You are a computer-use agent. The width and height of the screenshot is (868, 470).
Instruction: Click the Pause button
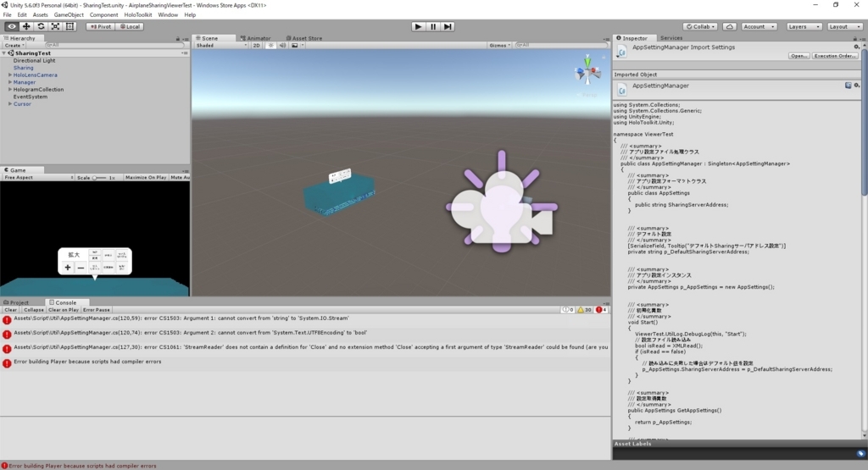pyautogui.click(x=433, y=26)
